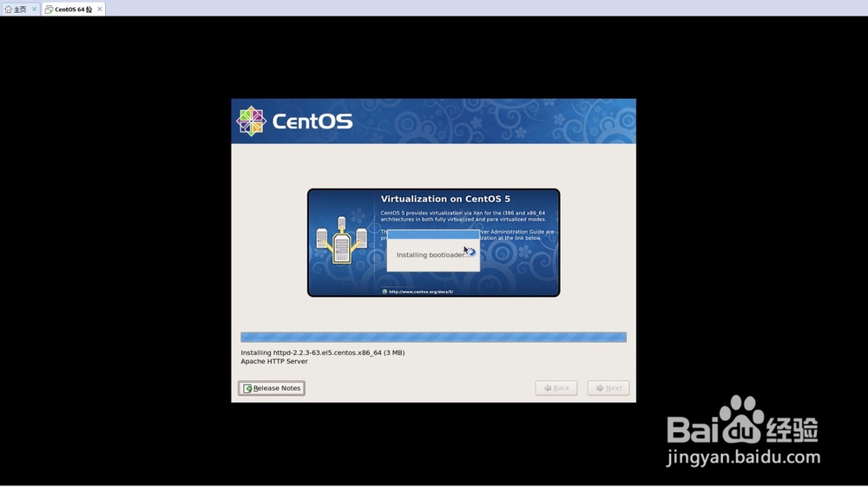
Task: Click the 'Virtualization on CentOS 5' heading
Action: point(445,200)
